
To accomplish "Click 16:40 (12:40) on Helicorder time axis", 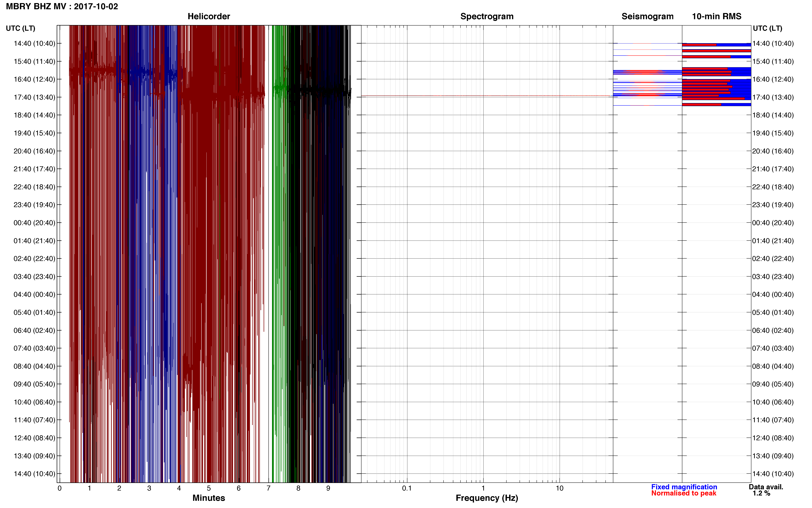I will point(34,79).
